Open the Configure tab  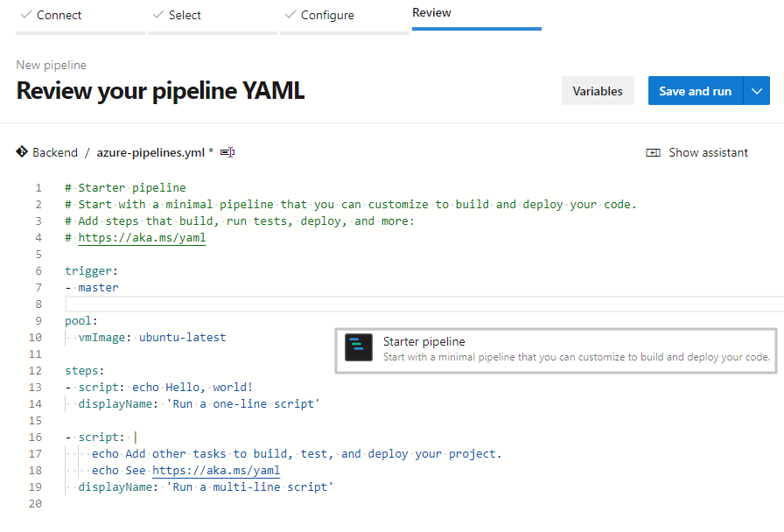click(327, 15)
